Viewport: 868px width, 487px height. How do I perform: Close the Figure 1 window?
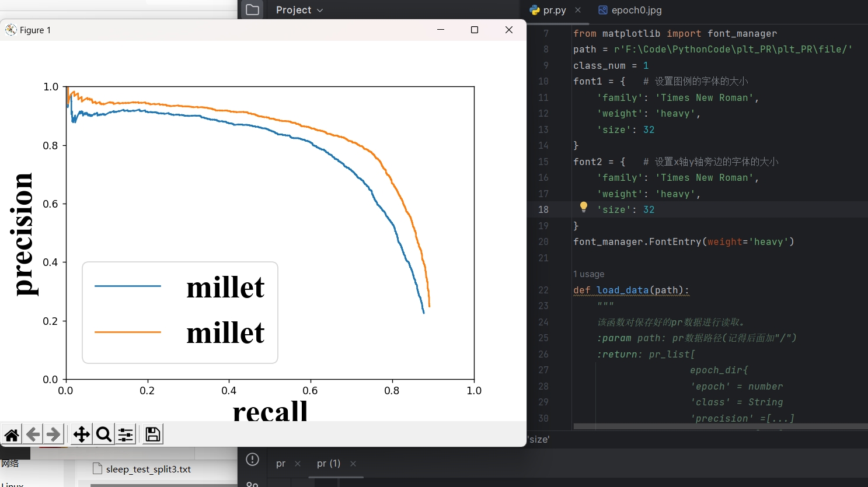tap(509, 30)
